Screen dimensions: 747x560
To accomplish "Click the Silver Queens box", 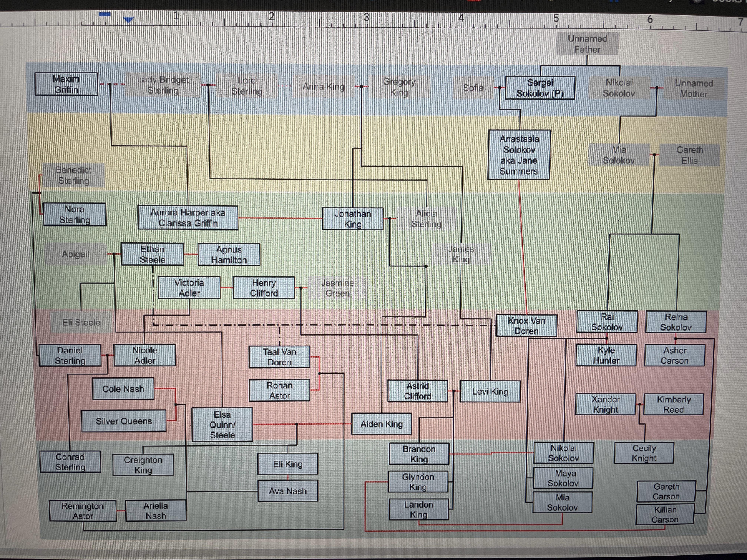I will click(x=124, y=421).
